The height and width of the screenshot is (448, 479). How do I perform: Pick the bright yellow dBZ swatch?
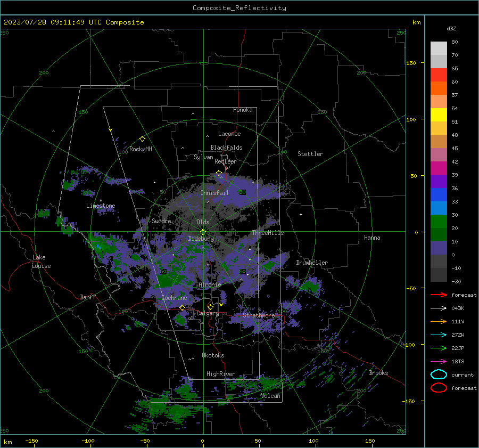click(x=439, y=115)
